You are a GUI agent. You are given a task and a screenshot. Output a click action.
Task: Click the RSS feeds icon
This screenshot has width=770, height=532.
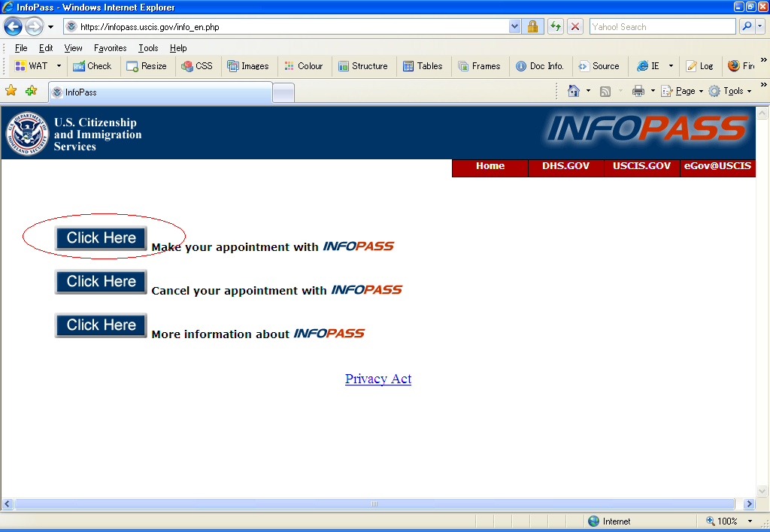605,91
